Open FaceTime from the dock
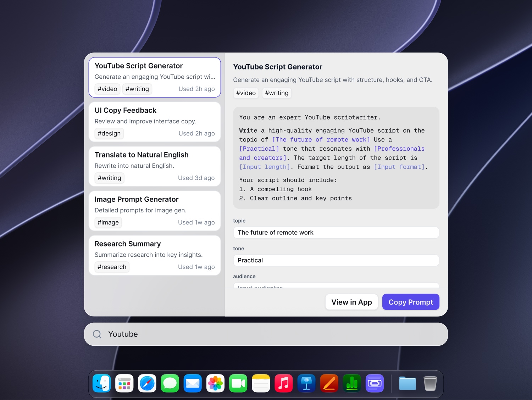 click(x=238, y=383)
